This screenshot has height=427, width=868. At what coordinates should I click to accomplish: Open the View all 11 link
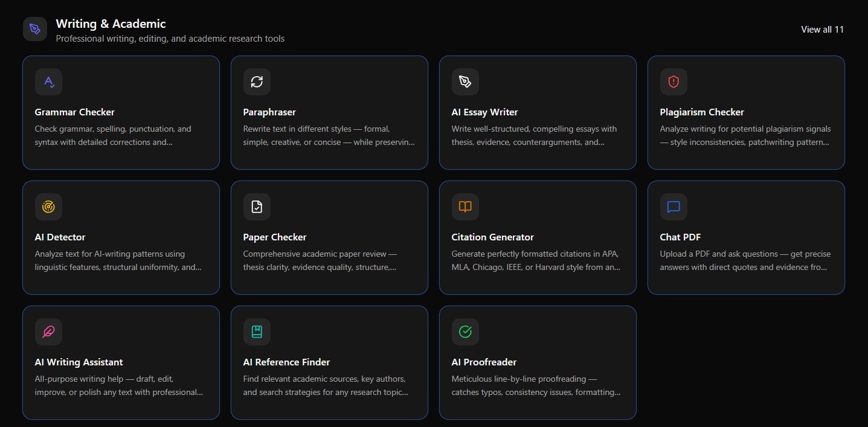click(821, 28)
